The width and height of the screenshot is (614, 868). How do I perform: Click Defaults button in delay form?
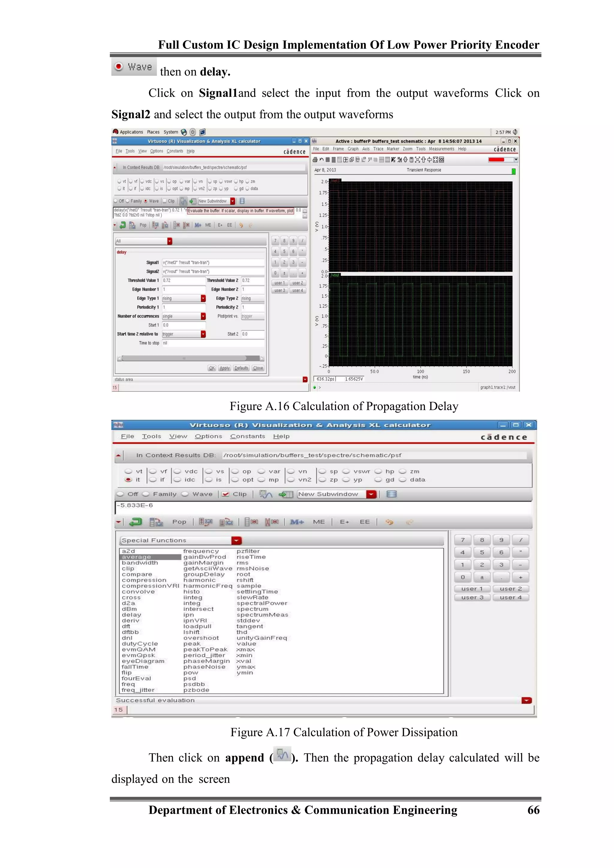[x=241, y=368]
